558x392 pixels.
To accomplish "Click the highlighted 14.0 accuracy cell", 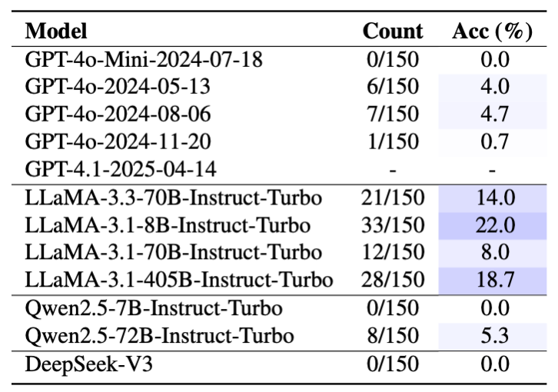I will [493, 198].
